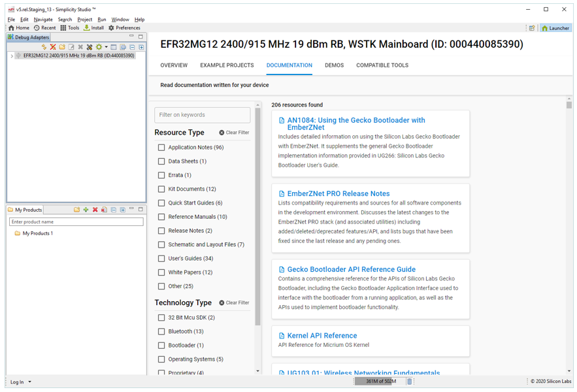The height and width of the screenshot is (392, 577).
Task: Click the 361M of 502M heap status bar
Action: click(x=380, y=382)
